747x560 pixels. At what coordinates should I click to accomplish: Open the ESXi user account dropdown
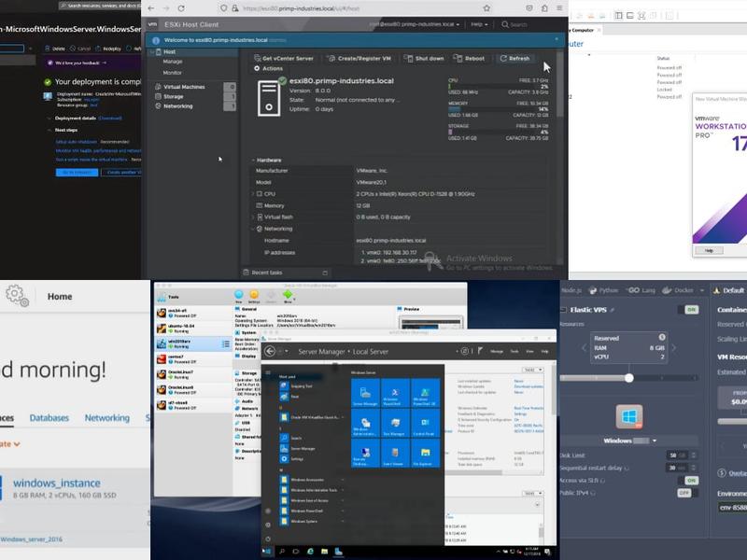tap(414, 24)
